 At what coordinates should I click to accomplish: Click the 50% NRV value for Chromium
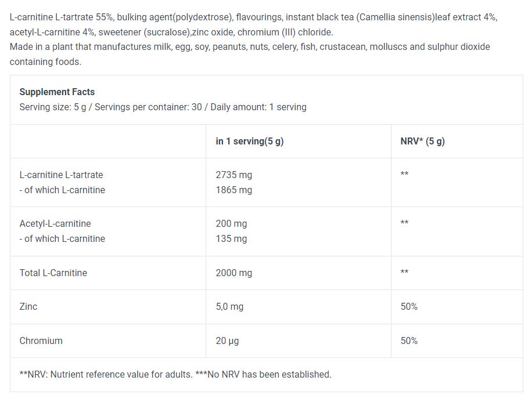(409, 341)
